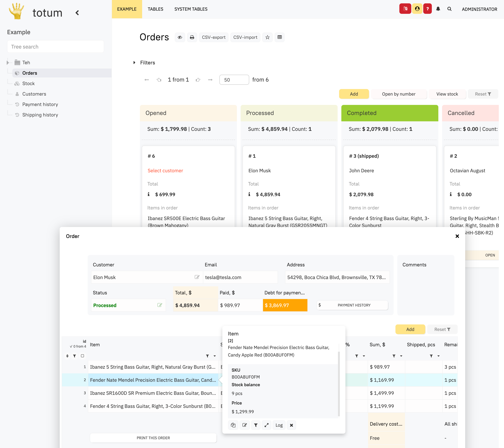Open the Sum column dropdown arrow
504x448 pixels.
[x=401, y=356]
